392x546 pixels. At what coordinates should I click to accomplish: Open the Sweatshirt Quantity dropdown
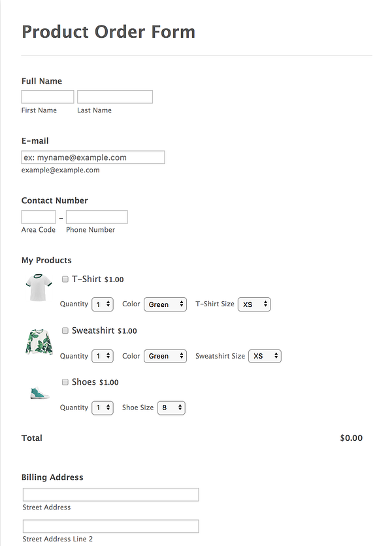[103, 356]
